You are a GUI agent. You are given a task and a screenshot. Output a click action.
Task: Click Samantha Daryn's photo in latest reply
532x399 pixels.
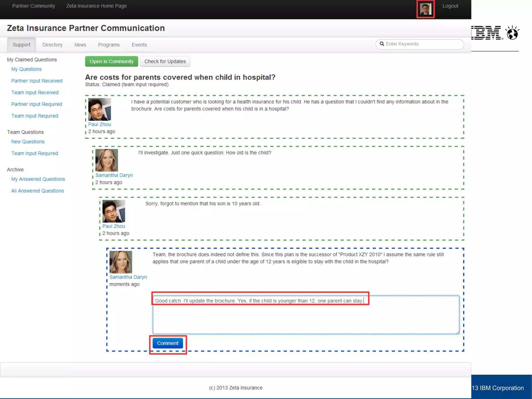[121, 262]
